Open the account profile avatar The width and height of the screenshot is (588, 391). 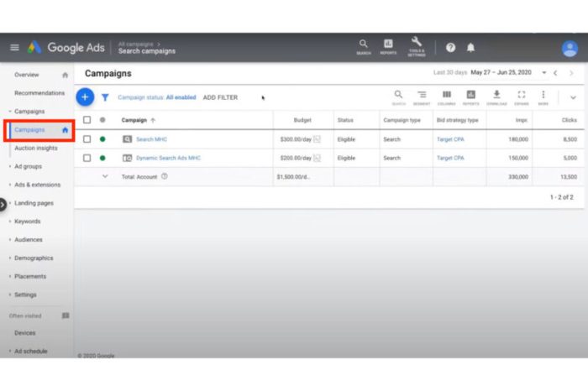[x=570, y=49]
